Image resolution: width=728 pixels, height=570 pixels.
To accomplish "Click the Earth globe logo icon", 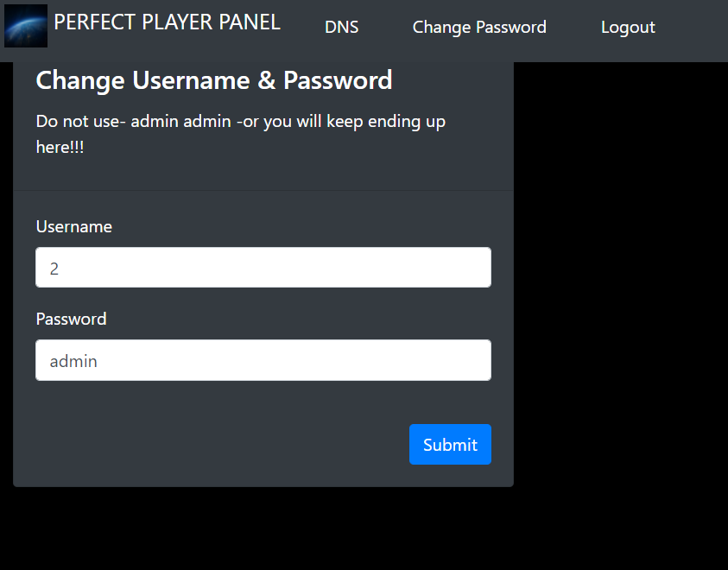I will [x=26, y=25].
